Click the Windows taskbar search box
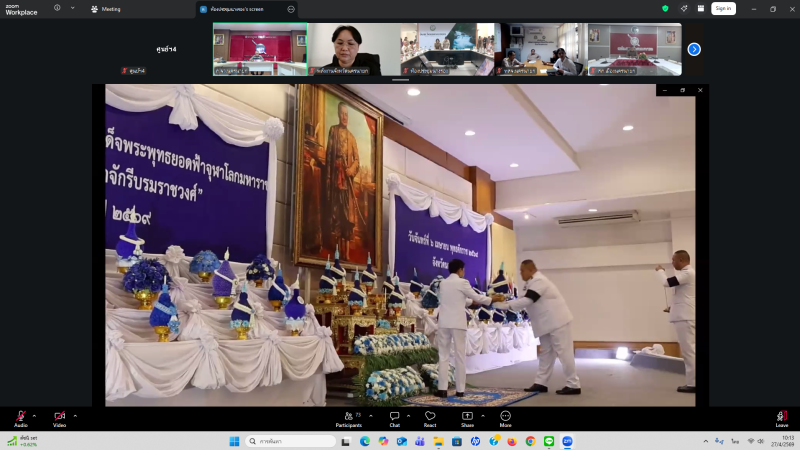This screenshot has width=800, height=450. point(291,441)
